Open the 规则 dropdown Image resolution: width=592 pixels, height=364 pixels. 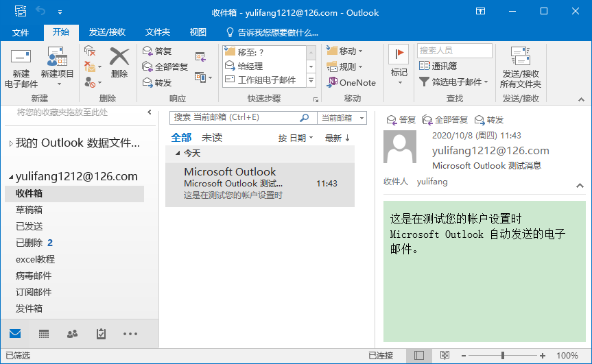[x=344, y=66]
